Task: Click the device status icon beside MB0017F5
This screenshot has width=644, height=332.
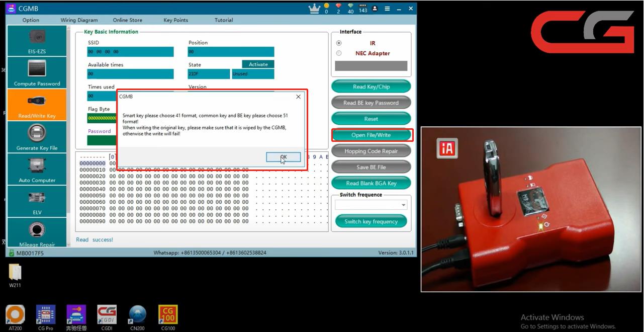Action: 11,253
